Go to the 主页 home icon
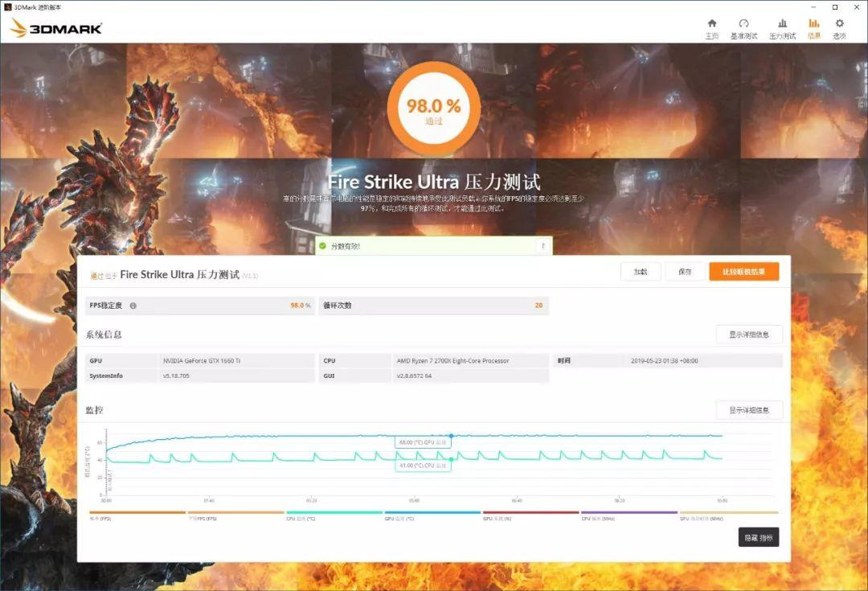 point(712,23)
